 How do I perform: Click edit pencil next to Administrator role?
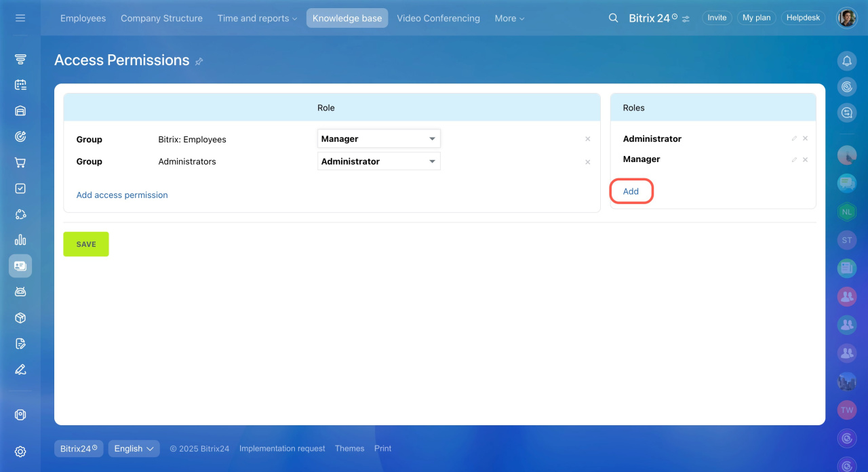794,139
